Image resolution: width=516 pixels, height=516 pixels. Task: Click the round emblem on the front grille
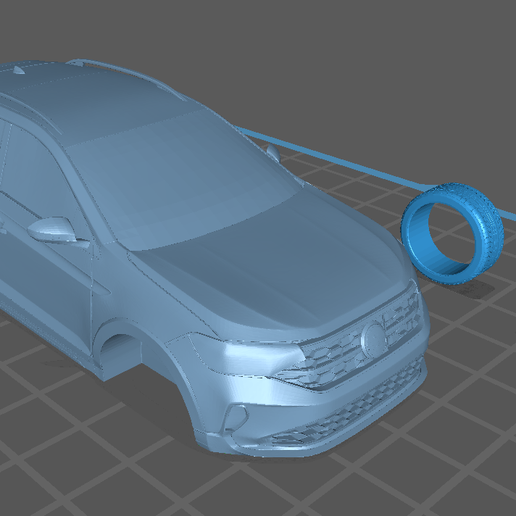tap(373, 339)
